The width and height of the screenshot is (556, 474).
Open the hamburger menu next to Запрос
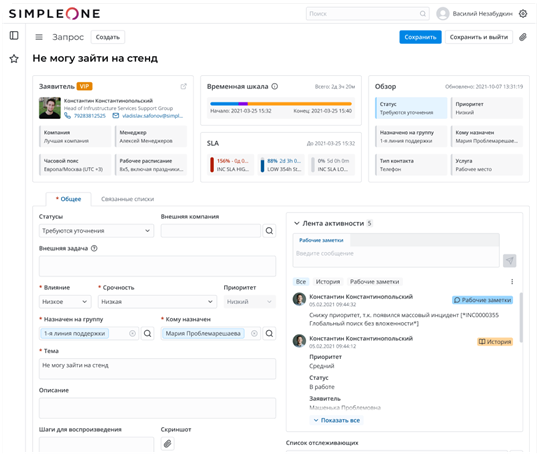pyautogui.click(x=39, y=37)
